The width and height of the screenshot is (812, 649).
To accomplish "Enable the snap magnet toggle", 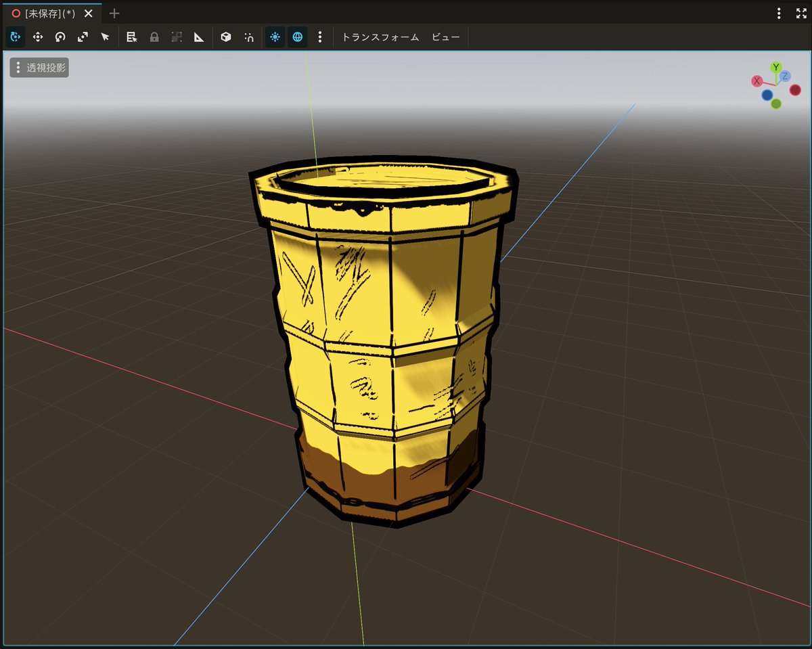I will tap(248, 37).
